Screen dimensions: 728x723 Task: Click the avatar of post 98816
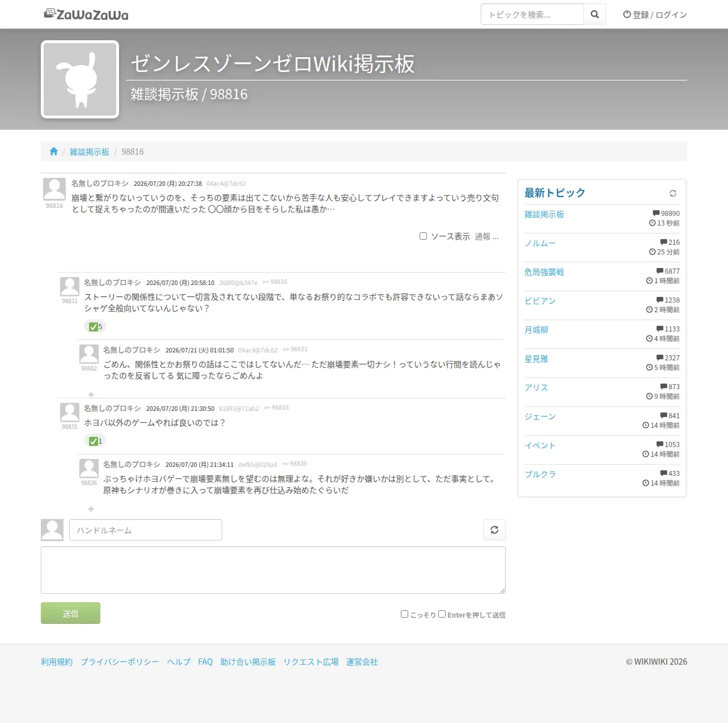point(54,189)
